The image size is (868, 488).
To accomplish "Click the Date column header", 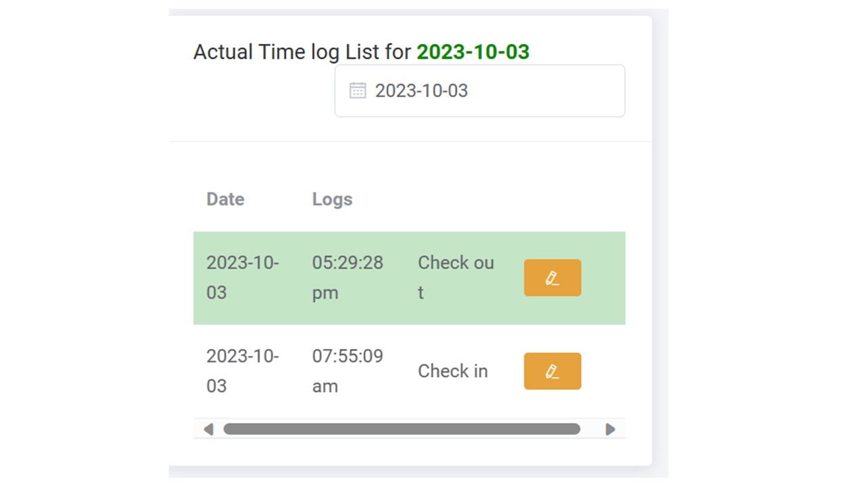I will click(225, 199).
